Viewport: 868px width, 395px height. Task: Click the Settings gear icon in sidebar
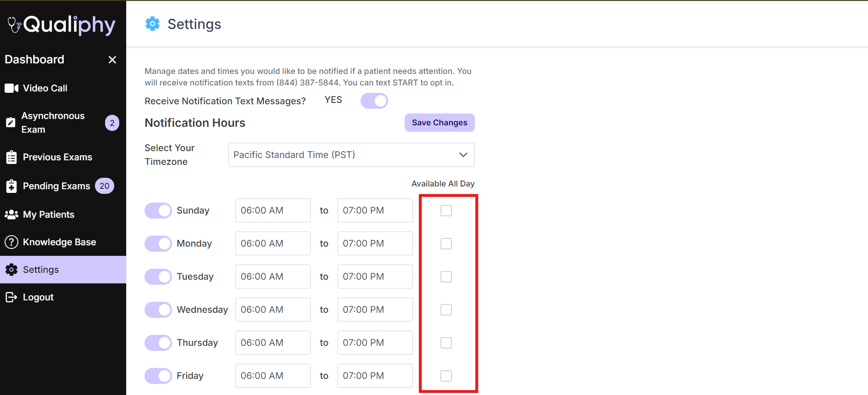click(11, 270)
